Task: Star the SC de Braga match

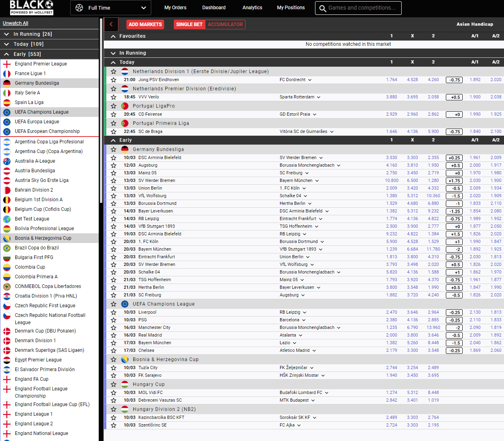Action: [x=114, y=132]
